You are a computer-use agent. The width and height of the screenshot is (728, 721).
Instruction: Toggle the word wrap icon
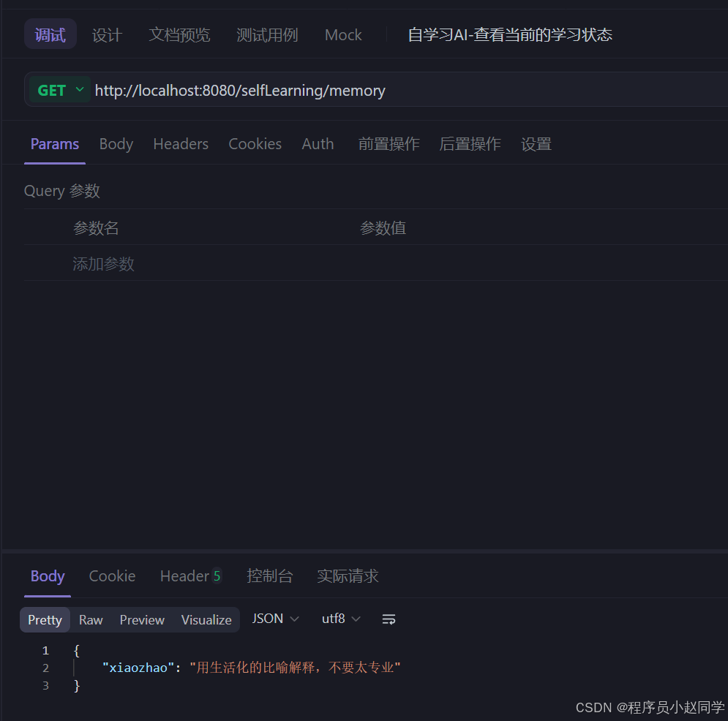click(389, 619)
